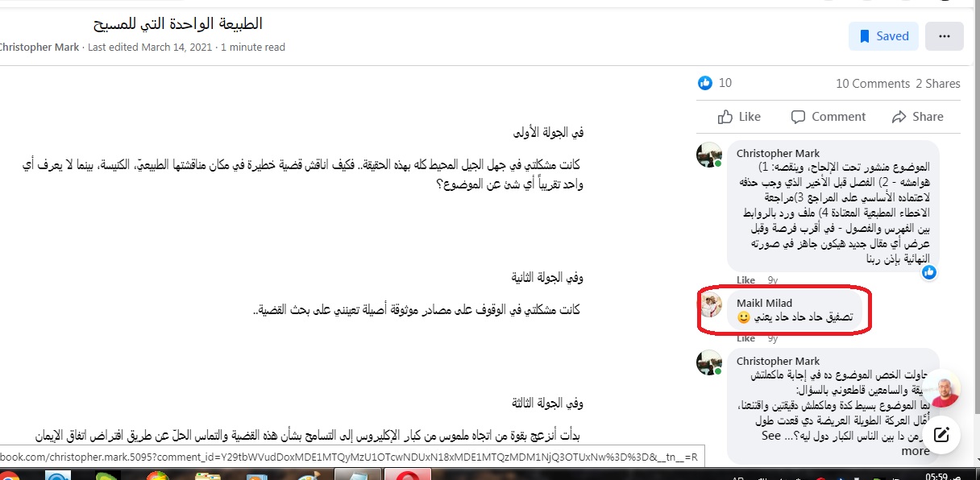Open author Christopher Mark's profile from the note header
The image size is (980, 480).
[x=39, y=47]
